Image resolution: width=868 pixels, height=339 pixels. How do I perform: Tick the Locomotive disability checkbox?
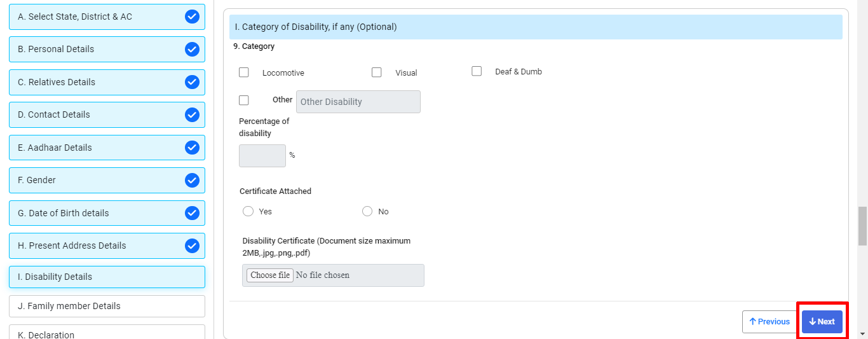(x=244, y=73)
